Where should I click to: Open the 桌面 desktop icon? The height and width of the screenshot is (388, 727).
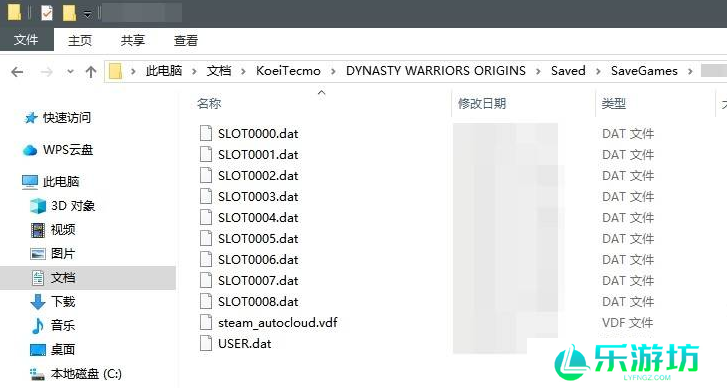click(38, 350)
